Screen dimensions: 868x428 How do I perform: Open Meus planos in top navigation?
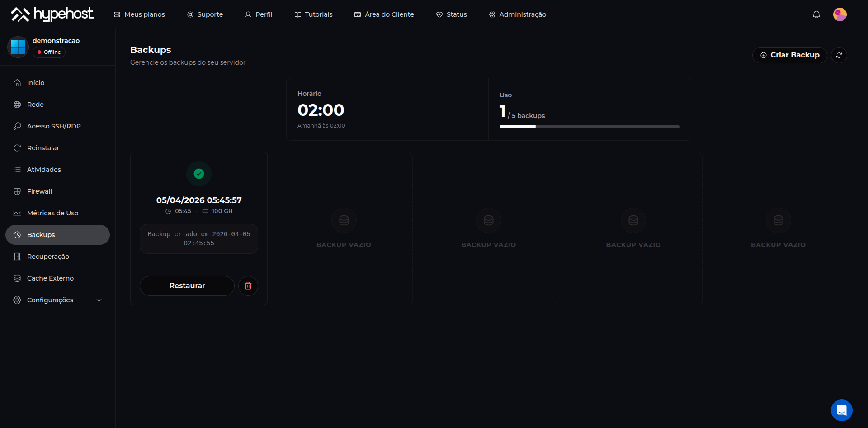pos(139,14)
